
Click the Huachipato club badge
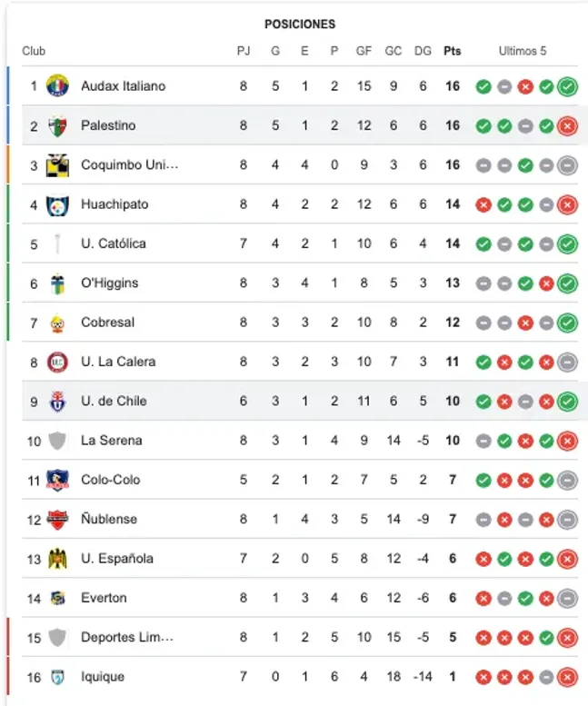57,204
